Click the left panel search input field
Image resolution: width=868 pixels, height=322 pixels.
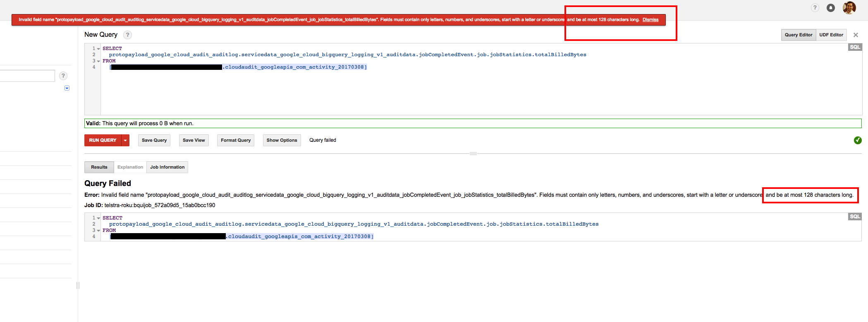[27, 76]
